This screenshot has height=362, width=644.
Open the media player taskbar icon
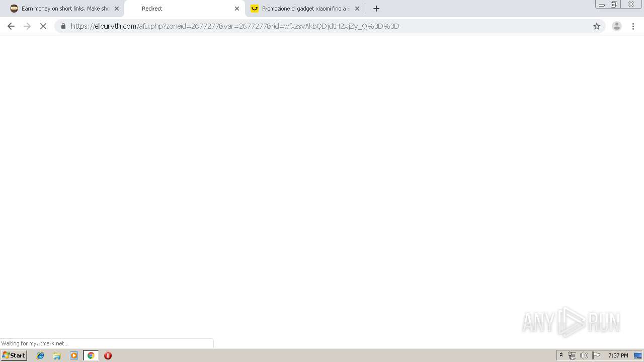tap(74, 355)
